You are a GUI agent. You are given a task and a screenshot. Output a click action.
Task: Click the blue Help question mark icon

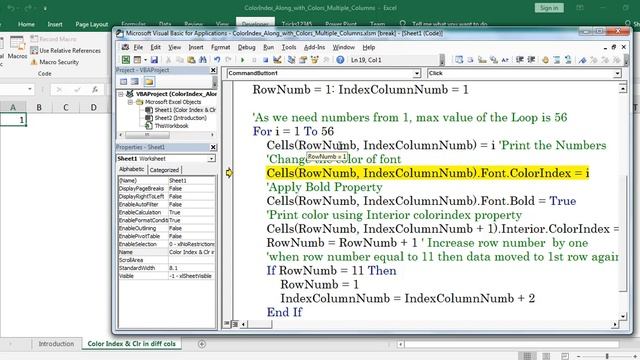point(340,60)
